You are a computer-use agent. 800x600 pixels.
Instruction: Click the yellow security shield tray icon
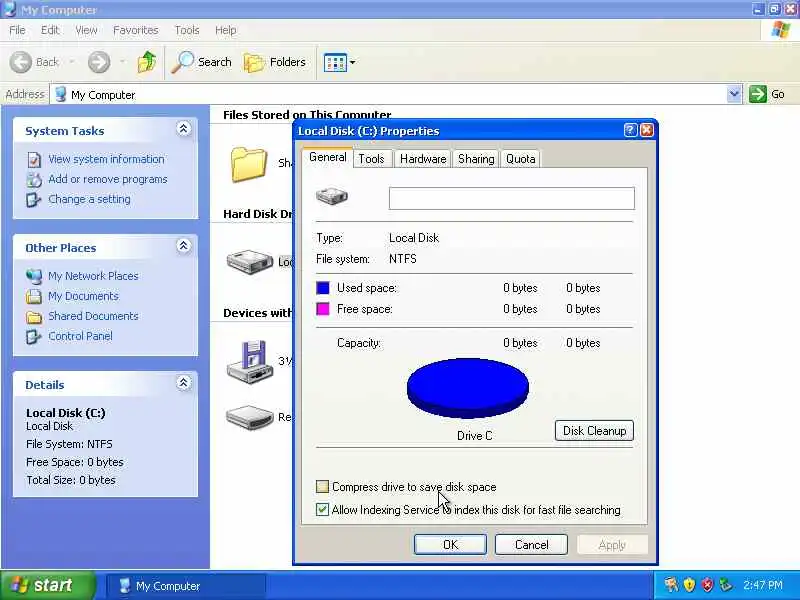tap(689, 585)
